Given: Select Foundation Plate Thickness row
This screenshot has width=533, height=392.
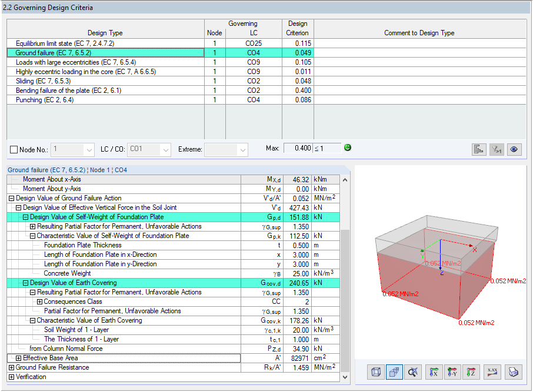Looking at the screenshot, I should pyautogui.click(x=174, y=245).
